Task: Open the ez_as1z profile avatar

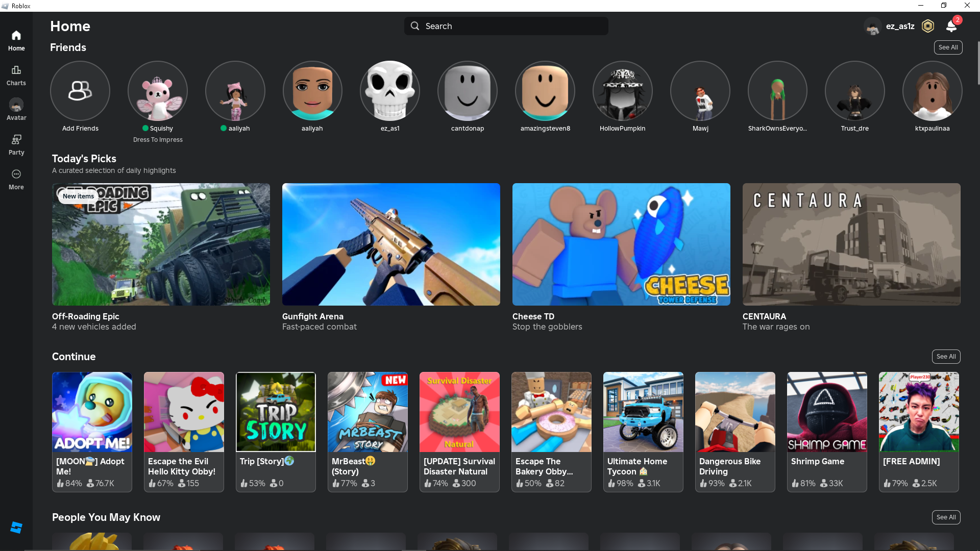Action: [x=873, y=26]
